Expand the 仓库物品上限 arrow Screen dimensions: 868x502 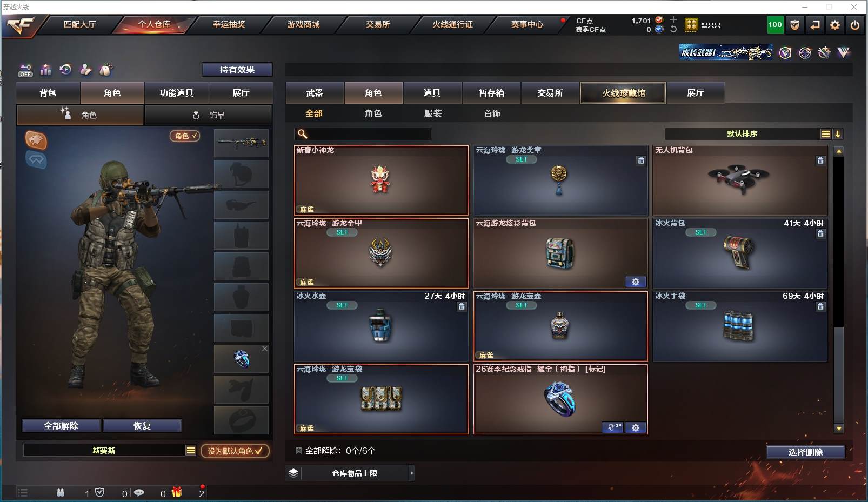(x=412, y=473)
